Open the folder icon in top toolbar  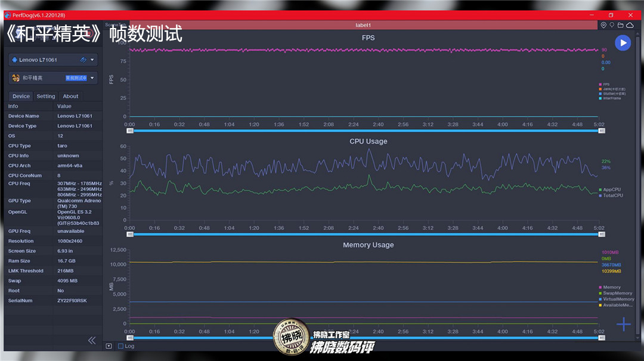621,25
